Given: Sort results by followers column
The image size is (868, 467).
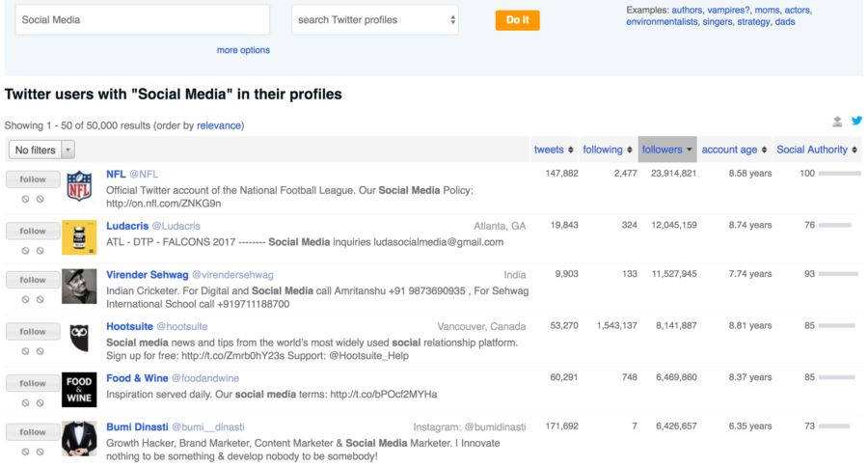Looking at the screenshot, I should [667, 150].
